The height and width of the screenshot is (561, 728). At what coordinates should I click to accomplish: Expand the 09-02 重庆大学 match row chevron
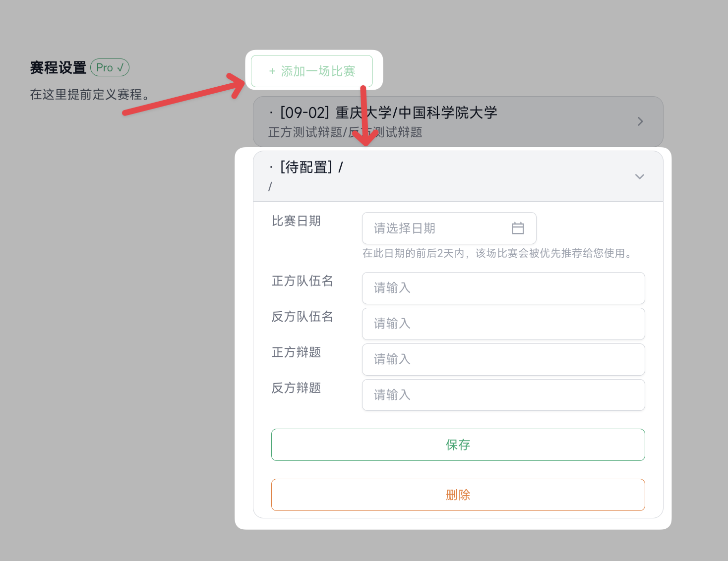coord(640,121)
